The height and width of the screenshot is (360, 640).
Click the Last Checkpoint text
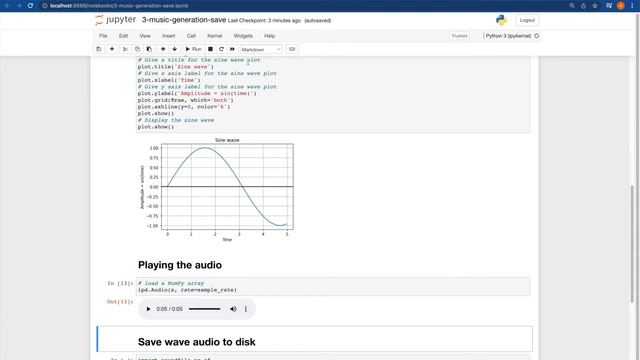tap(264, 20)
